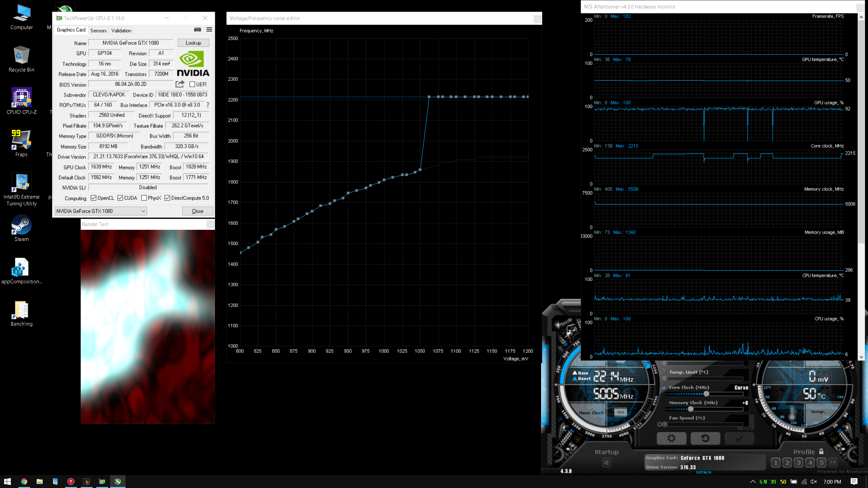The width and height of the screenshot is (868, 488).
Task: Click the power/temp link chain icon
Action: (x=663, y=372)
